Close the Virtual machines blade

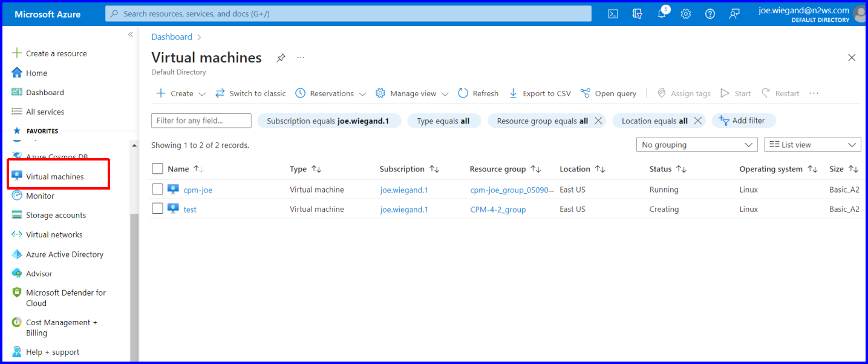pos(852,58)
